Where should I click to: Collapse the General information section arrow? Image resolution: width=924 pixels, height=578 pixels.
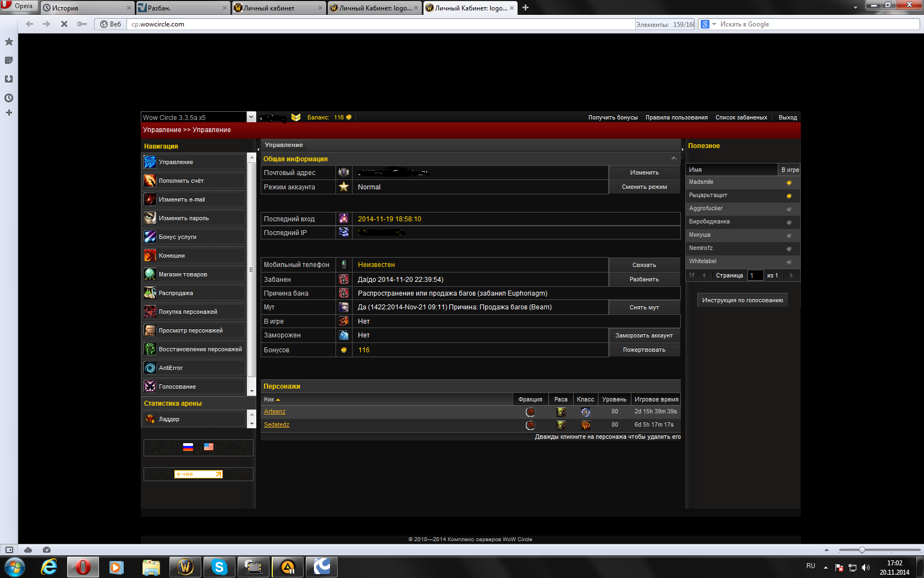pyautogui.click(x=674, y=159)
